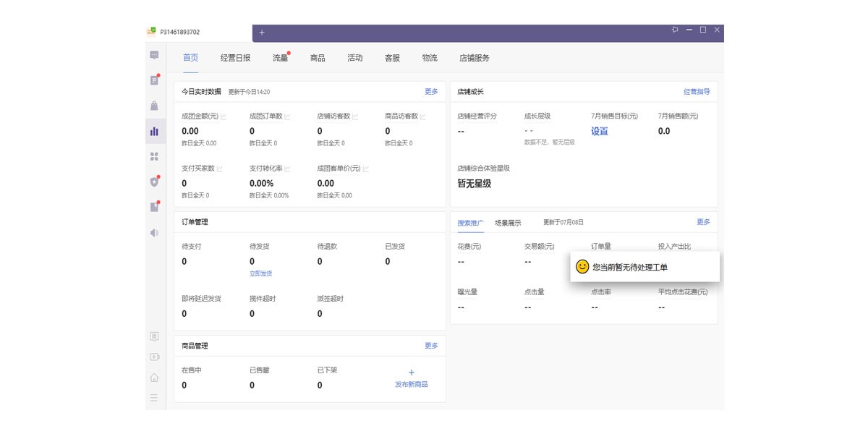Open trend chart icon next to 店铺访客数

click(355, 116)
